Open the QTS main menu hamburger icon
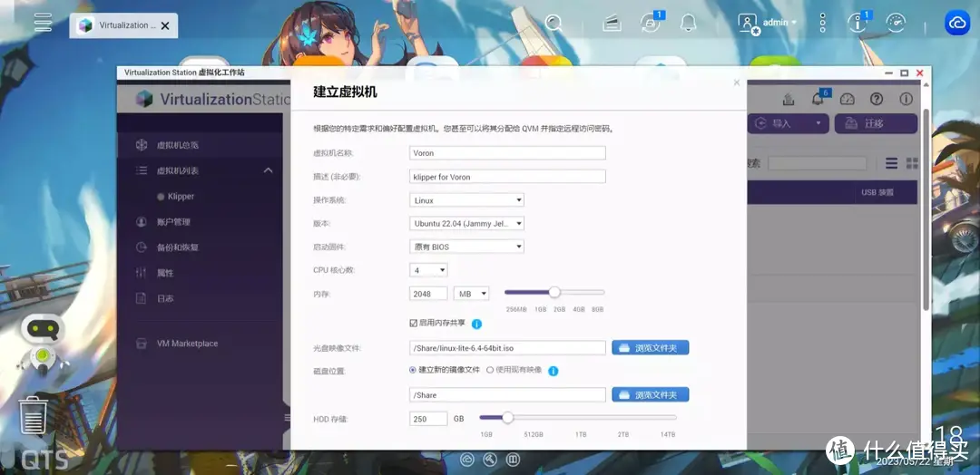The width and height of the screenshot is (980, 475). click(44, 22)
